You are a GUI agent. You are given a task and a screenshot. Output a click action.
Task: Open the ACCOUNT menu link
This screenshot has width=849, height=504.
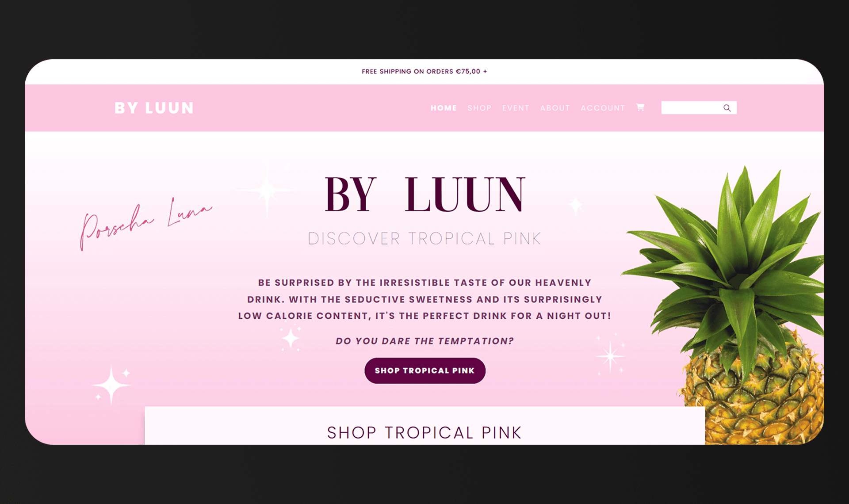[603, 108]
